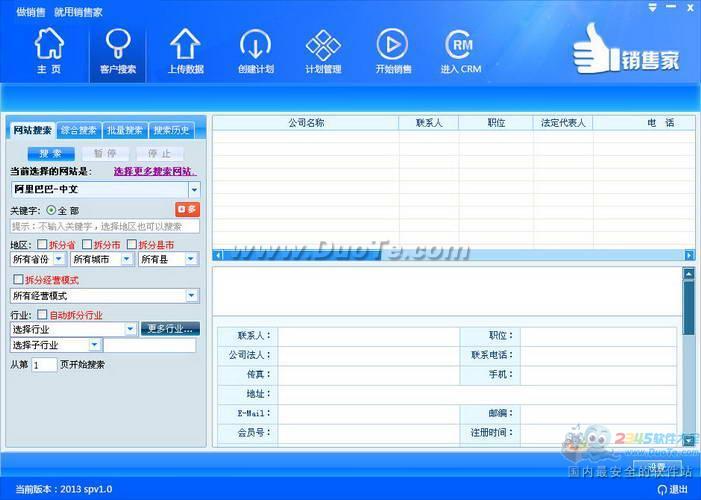
Task: Switch to the 搜索历史 tab
Action: click(x=171, y=130)
